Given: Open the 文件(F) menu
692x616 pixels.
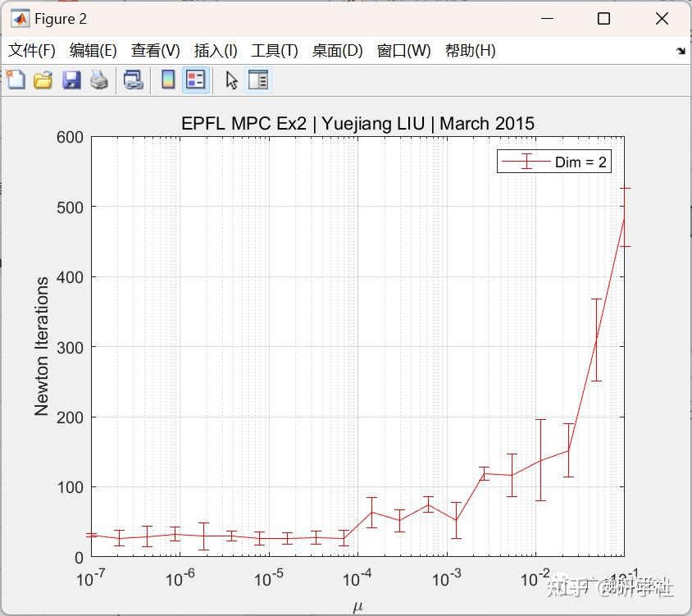Looking at the screenshot, I should click(32, 50).
